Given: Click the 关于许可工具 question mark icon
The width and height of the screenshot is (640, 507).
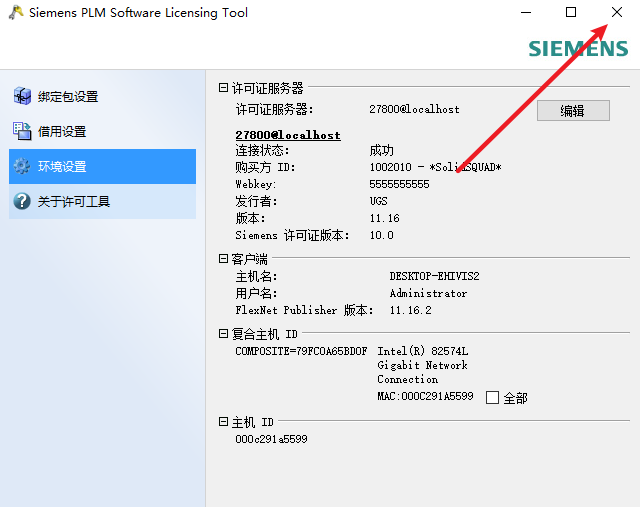Looking at the screenshot, I should tap(22, 201).
